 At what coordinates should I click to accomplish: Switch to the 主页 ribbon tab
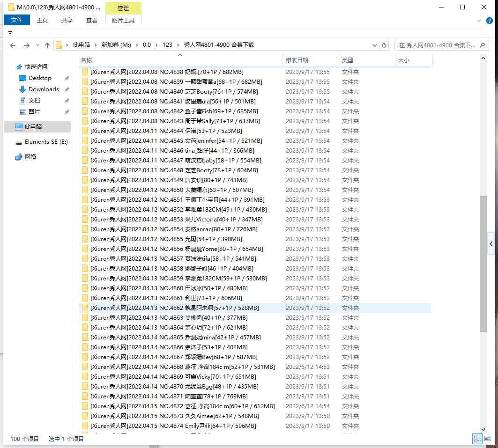(x=42, y=20)
